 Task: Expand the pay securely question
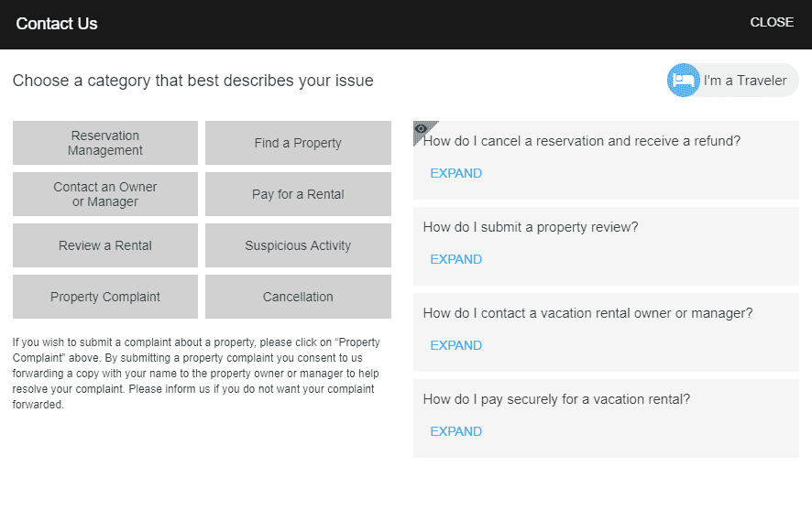point(455,431)
